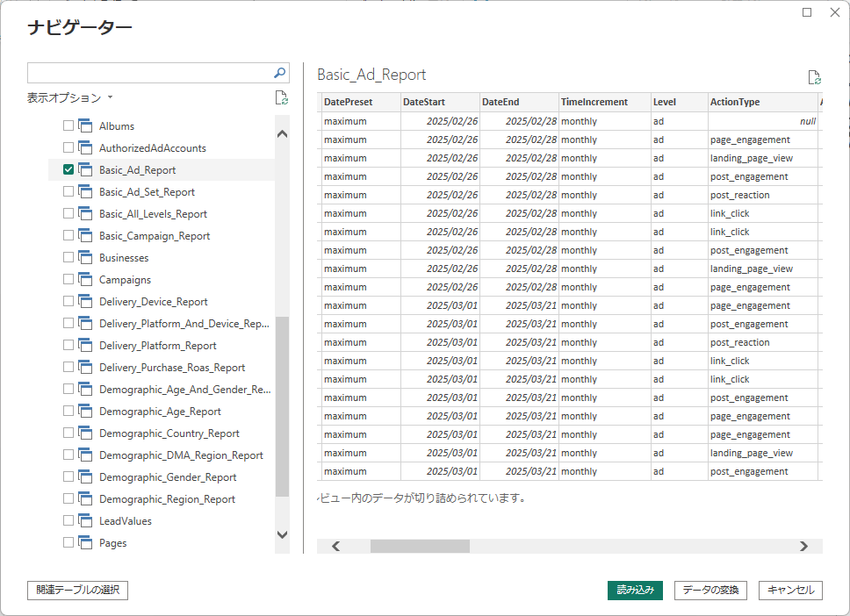This screenshot has width=850, height=616.
Task: Open the 表示オプション dropdown
Action: pos(70,97)
